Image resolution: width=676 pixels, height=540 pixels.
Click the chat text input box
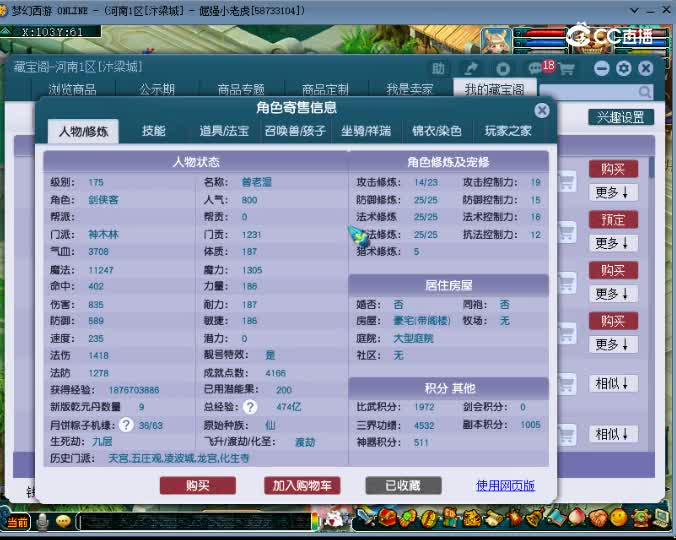(x=195, y=522)
